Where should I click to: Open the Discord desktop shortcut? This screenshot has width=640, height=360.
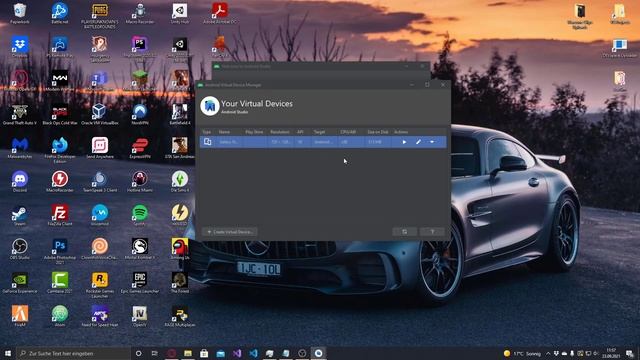[x=20, y=182]
